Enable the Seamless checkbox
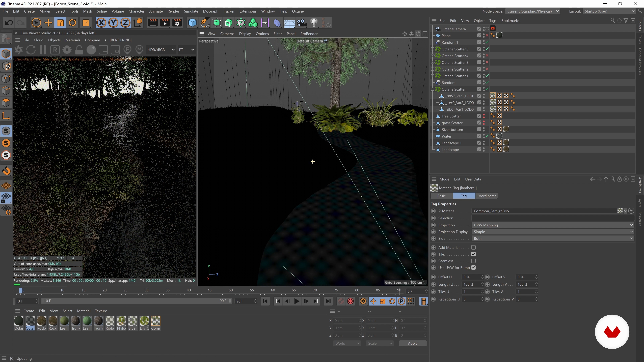The height and width of the screenshot is (362, 644). (x=473, y=261)
